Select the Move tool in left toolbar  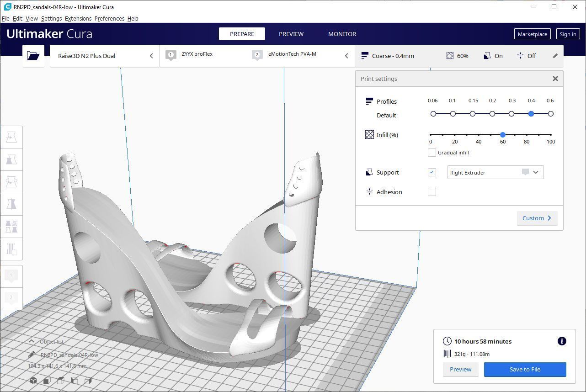click(x=11, y=137)
